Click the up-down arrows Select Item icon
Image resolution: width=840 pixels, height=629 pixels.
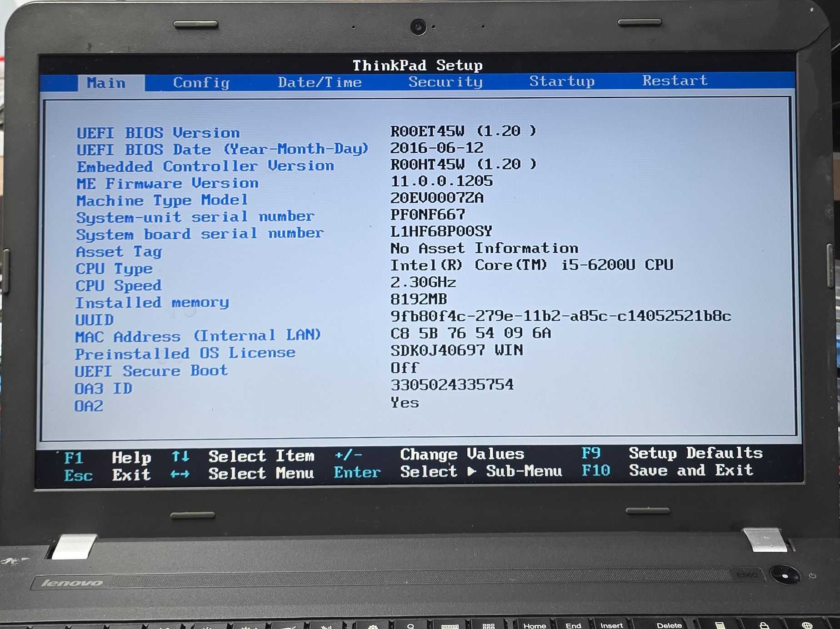(180, 456)
